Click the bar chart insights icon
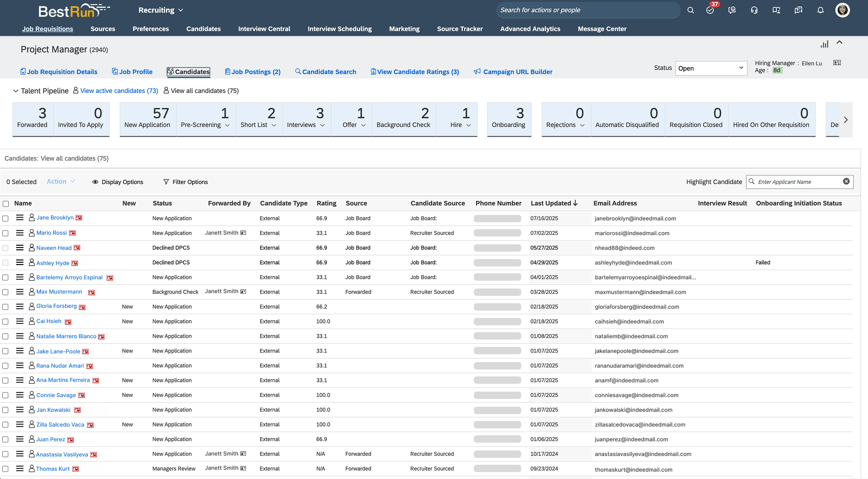 click(x=824, y=44)
